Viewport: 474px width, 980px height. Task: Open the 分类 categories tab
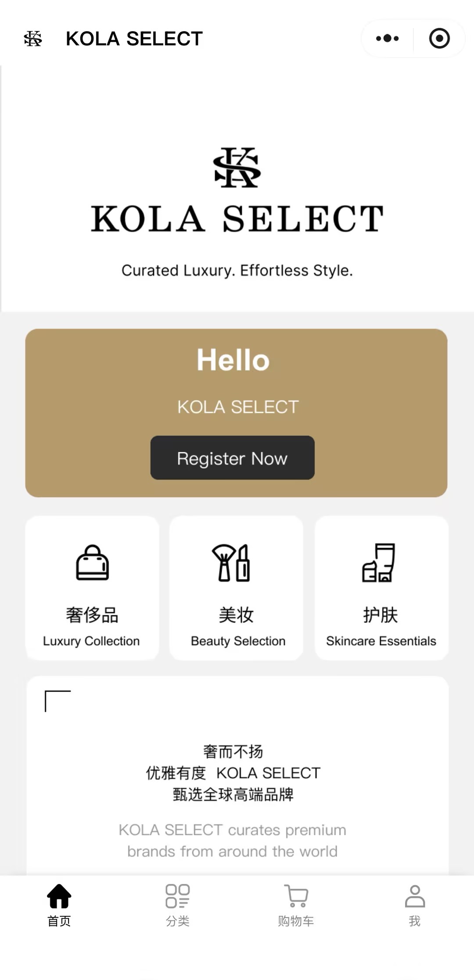tap(178, 905)
